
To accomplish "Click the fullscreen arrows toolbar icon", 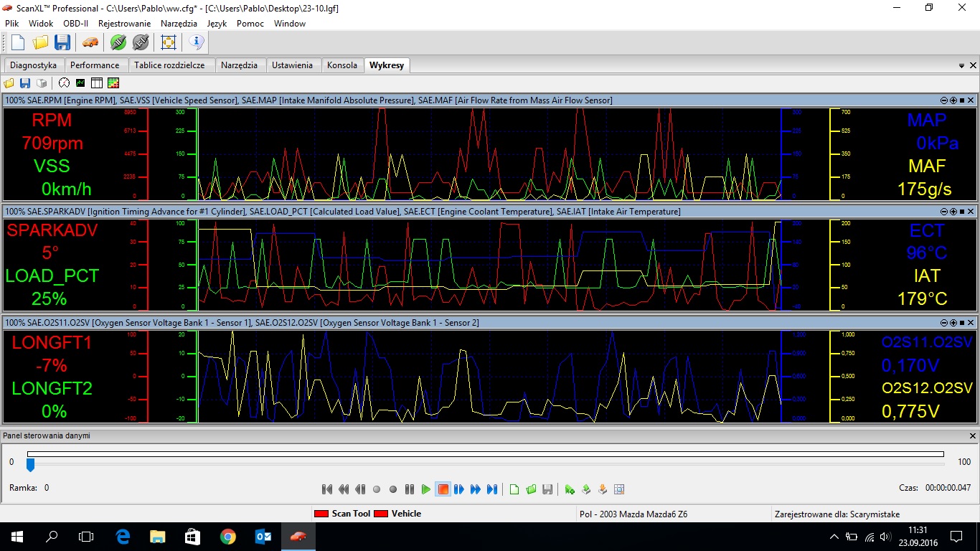I will (x=169, y=42).
